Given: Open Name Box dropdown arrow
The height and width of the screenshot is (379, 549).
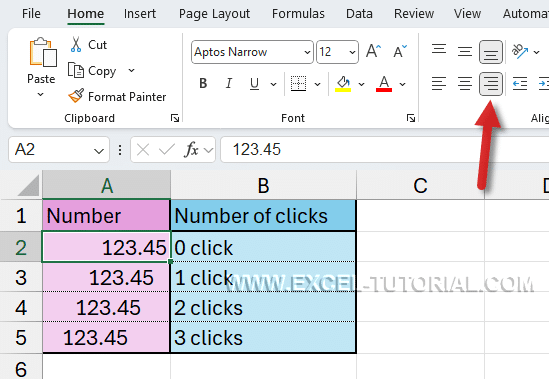Looking at the screenshot, I should pos(99,151).
